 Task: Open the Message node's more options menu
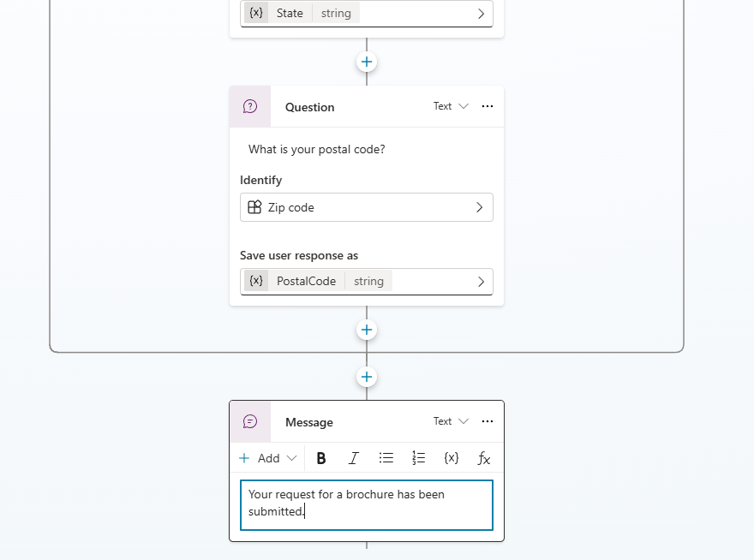(487, 421)
